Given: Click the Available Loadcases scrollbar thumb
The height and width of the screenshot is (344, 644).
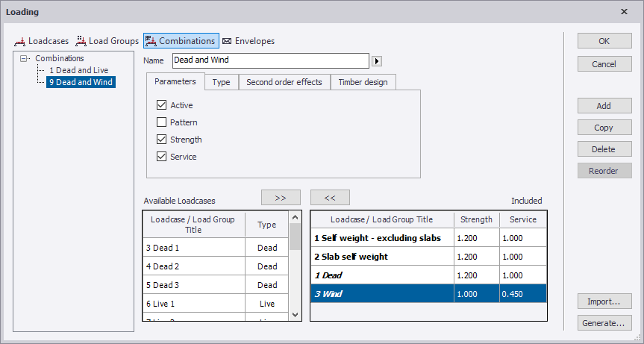Looking at the screenshot, I should point(295,237).
